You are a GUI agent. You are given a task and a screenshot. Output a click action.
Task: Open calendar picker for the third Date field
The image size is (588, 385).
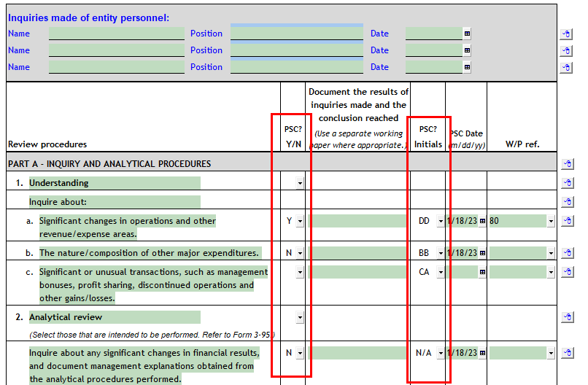pyautogui.click(x=467, y=67)
